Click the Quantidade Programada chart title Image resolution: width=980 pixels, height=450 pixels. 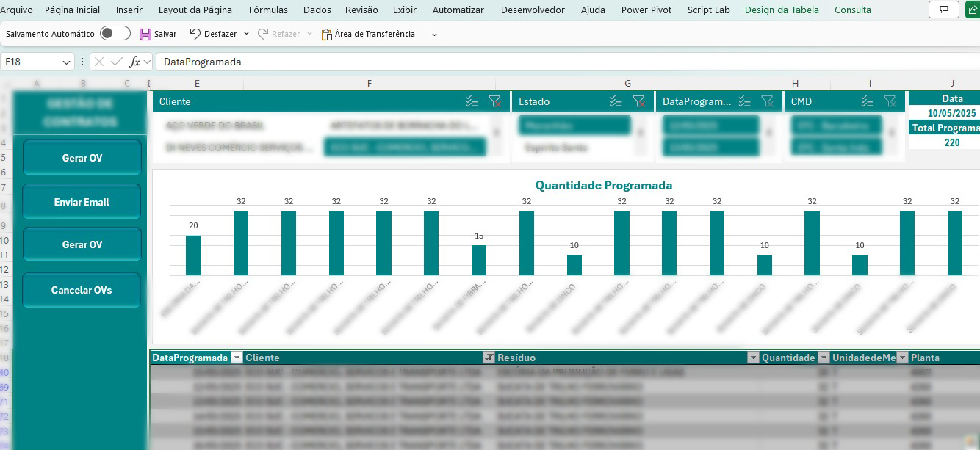click(x=604, y=185)
